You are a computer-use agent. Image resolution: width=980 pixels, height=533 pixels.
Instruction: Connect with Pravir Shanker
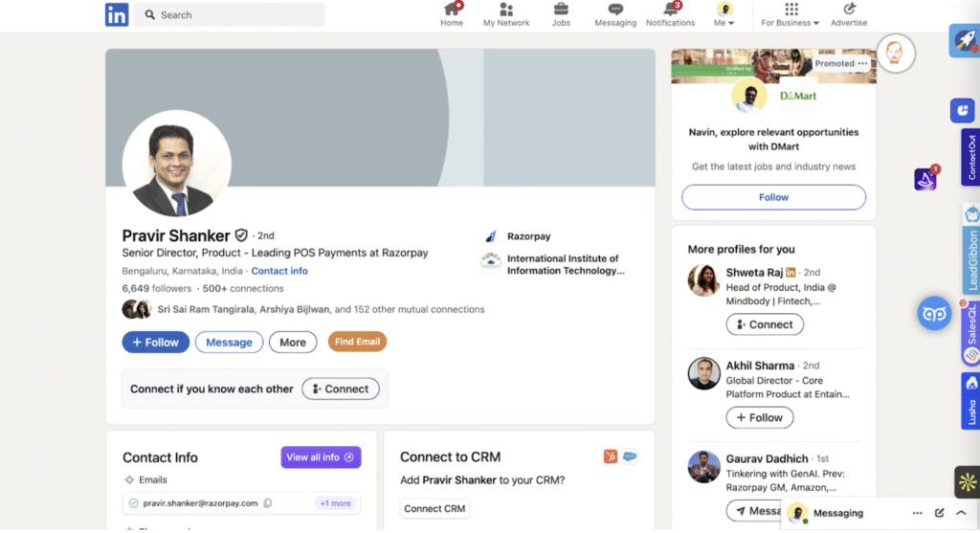pyautogui.click(x=340, y=389)
